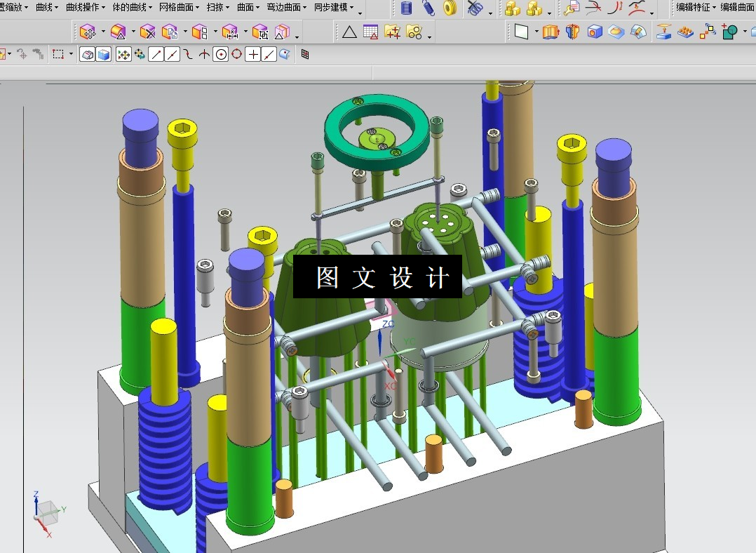This screenshot has width=756, height=553.
Task: Open the 体的曲线 menu
Action: (132, 7)
